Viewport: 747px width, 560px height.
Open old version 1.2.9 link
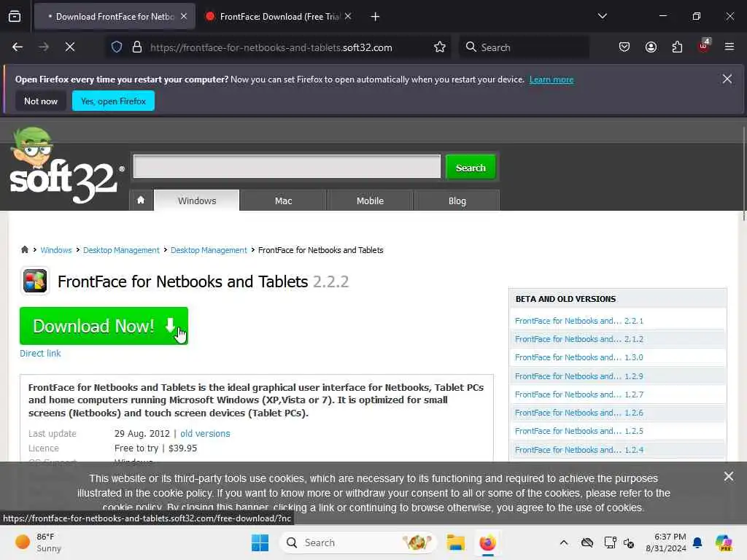[x=578, y=376]
